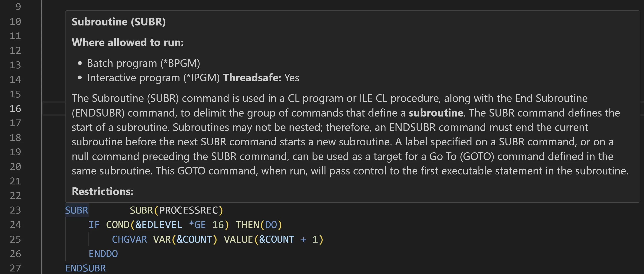Click the "Subroutine (SUBR)" hover title
Screen dimensions: 644x274
[118, 22]
